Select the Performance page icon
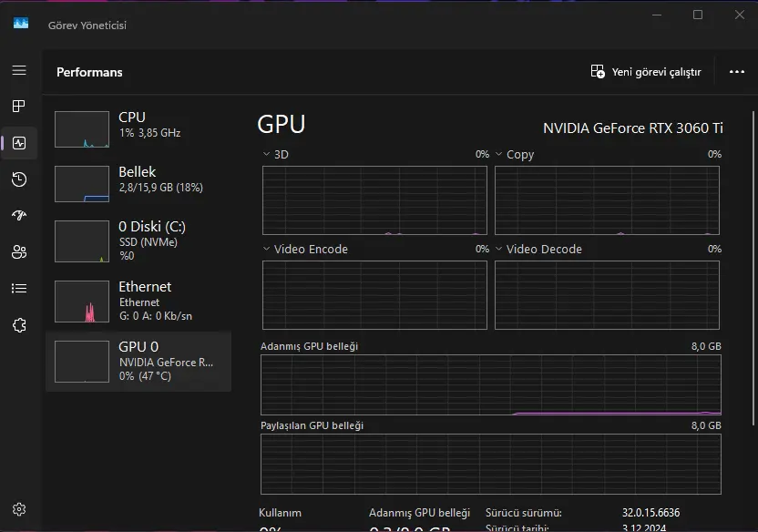758x532 pixels. [x=19, y=143]
